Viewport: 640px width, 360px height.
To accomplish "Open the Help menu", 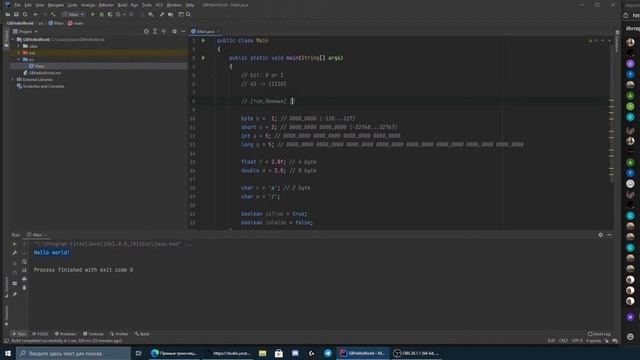I will coord(190,5).
